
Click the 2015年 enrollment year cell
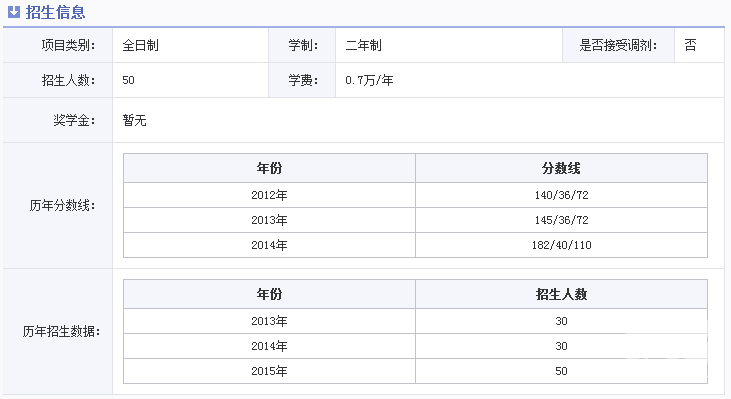click(269, 371)
